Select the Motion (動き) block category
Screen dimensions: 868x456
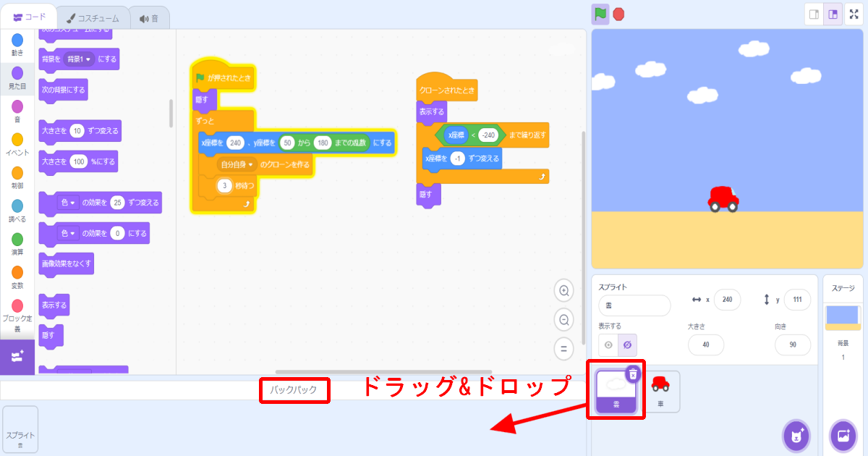pyautogui.click(x=17, y=43)
